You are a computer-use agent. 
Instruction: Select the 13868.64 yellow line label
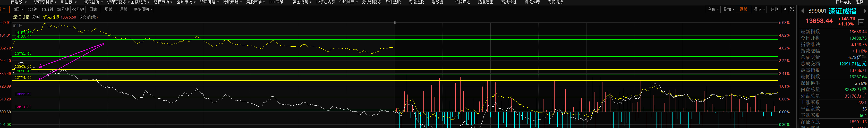[x=23, y=67]
